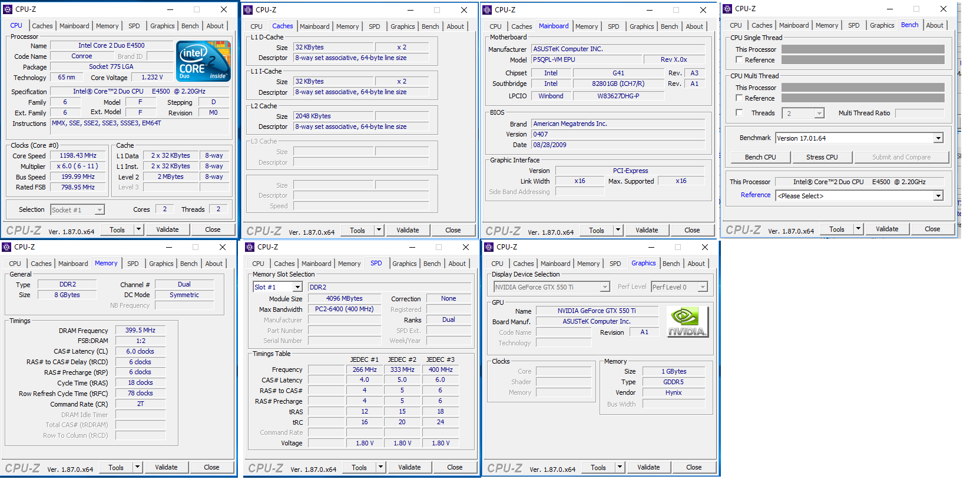Click the Intel Core 2 Duo E4500 name field
Image resolution: width=980 pixels, height=496 pixels.
[111, 45]
